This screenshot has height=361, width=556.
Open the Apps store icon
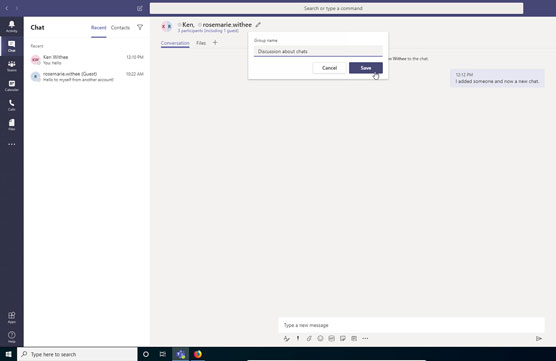tap(11, 317)
